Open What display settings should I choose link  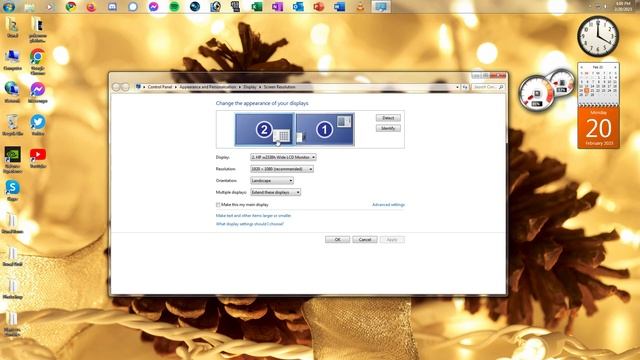click(x=249, y=224)
